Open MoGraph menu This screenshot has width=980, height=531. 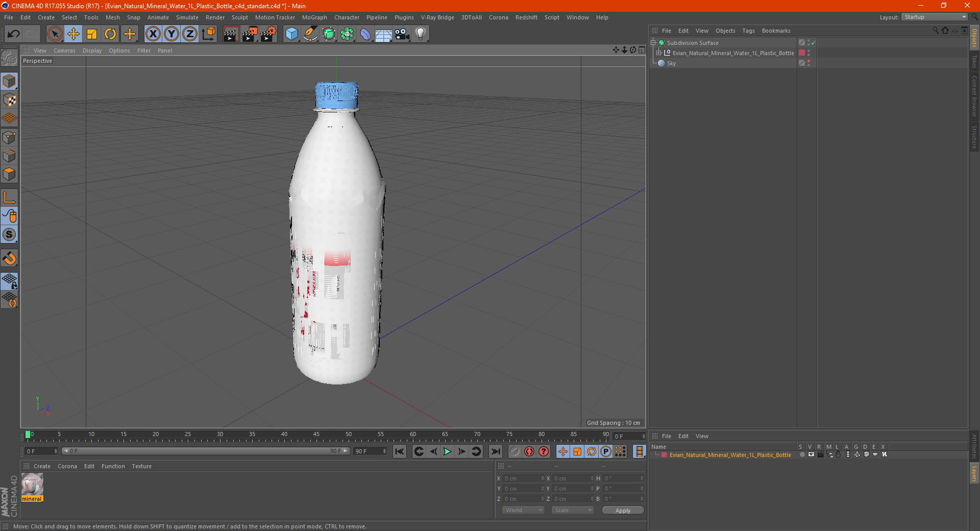coord(314,17)
